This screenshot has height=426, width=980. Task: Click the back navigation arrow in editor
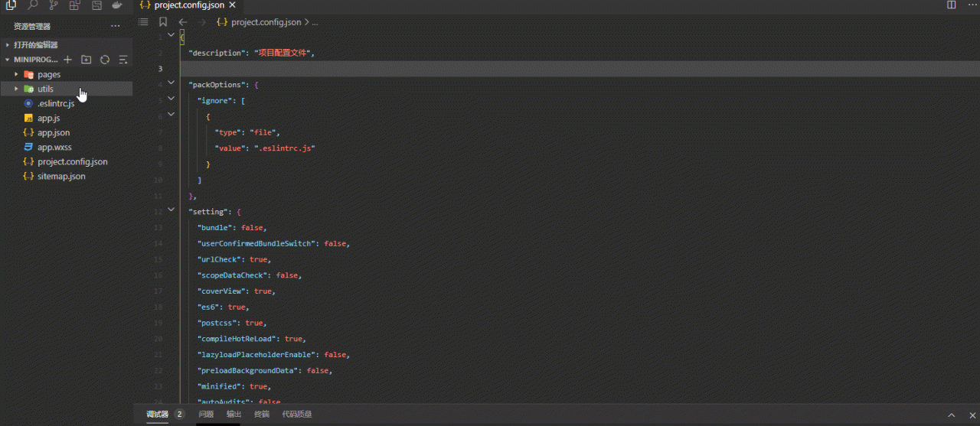tap(183, 22)
